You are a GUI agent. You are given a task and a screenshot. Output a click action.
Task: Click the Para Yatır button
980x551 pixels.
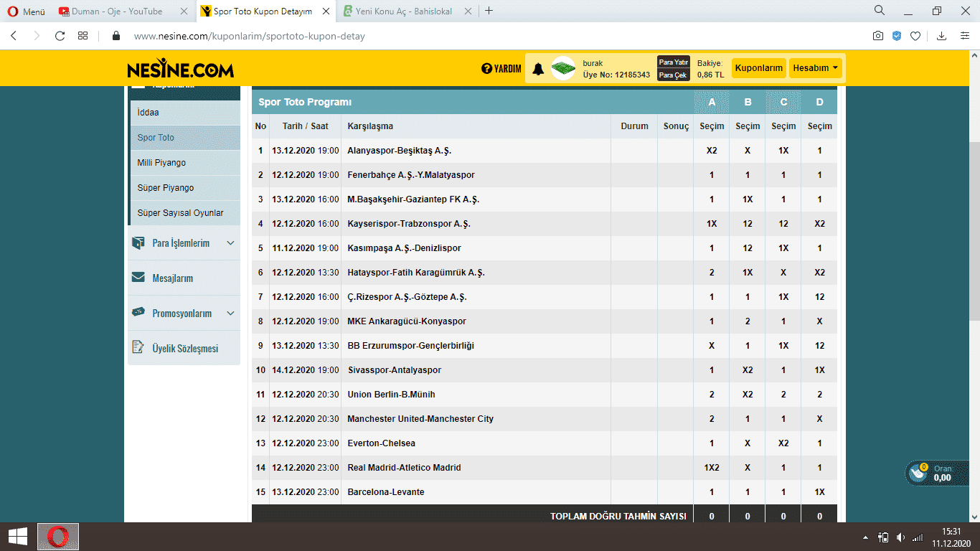coord(674,62)
